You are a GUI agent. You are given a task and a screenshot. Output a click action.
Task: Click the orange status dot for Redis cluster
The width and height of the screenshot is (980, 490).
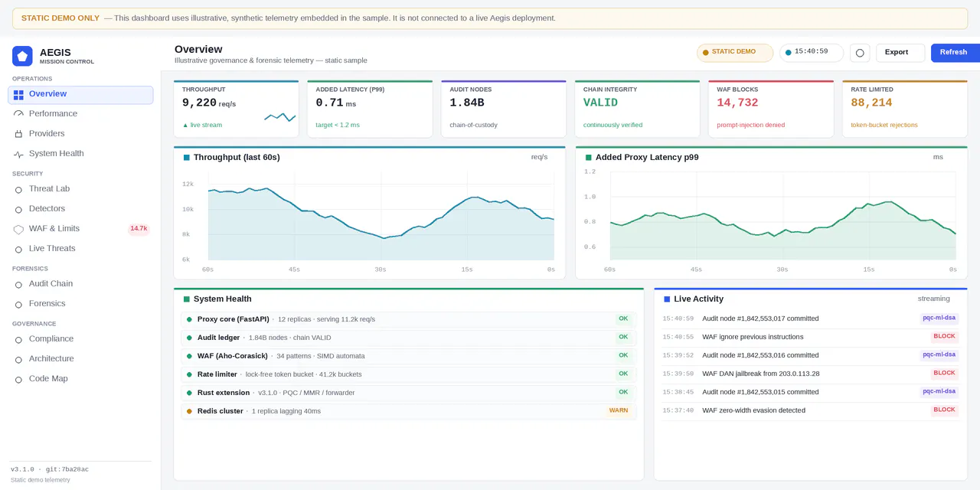[189, 411]
